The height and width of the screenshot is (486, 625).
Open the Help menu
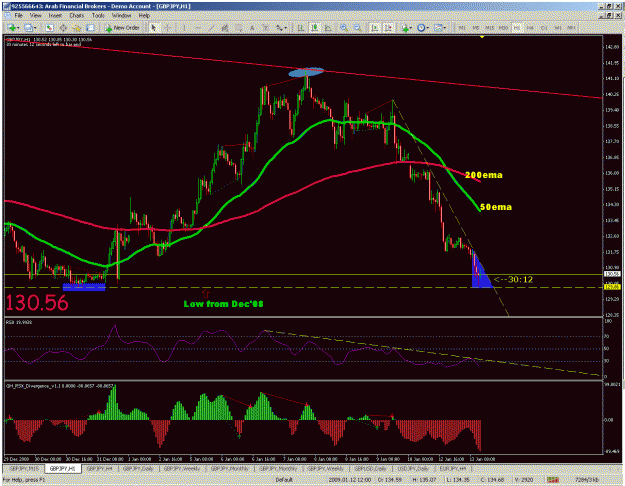click(144, 16)
